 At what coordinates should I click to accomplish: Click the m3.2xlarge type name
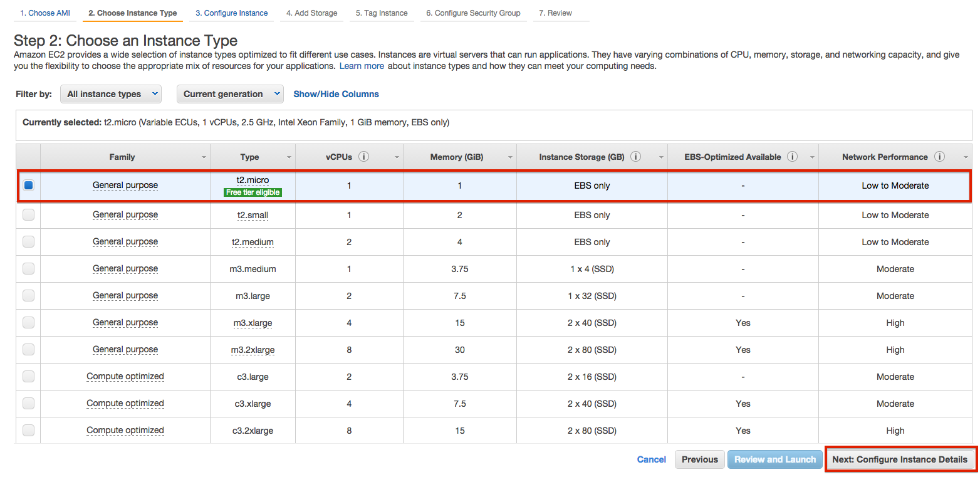pos(253,350)
